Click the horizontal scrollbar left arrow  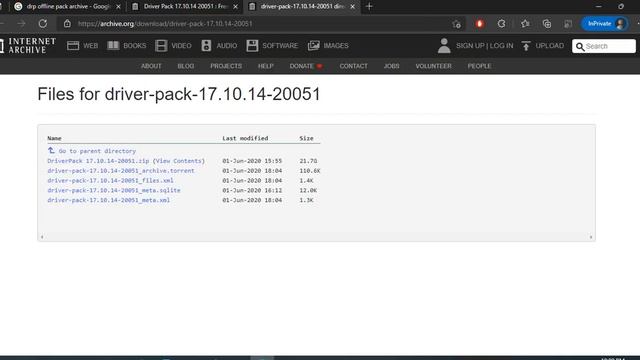42,237
